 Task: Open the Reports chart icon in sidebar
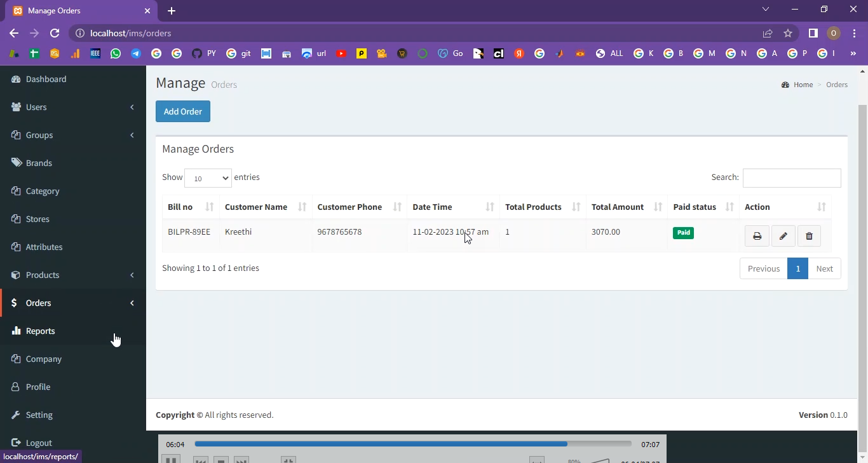[17, 331]
